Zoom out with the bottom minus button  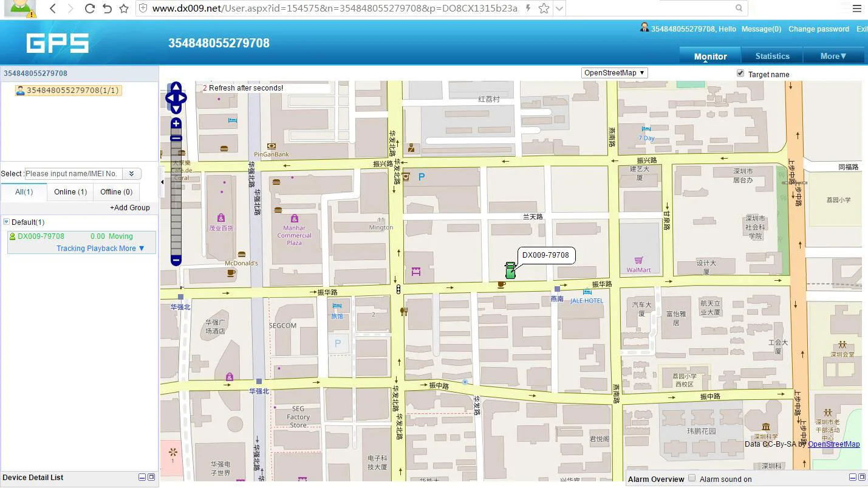pyautogui.click(x=176, y=260)
